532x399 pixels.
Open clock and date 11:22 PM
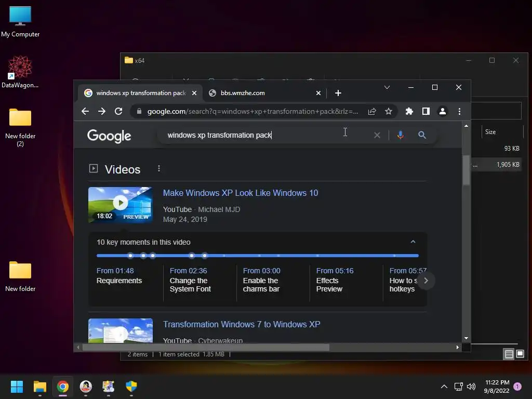[497, 387]
